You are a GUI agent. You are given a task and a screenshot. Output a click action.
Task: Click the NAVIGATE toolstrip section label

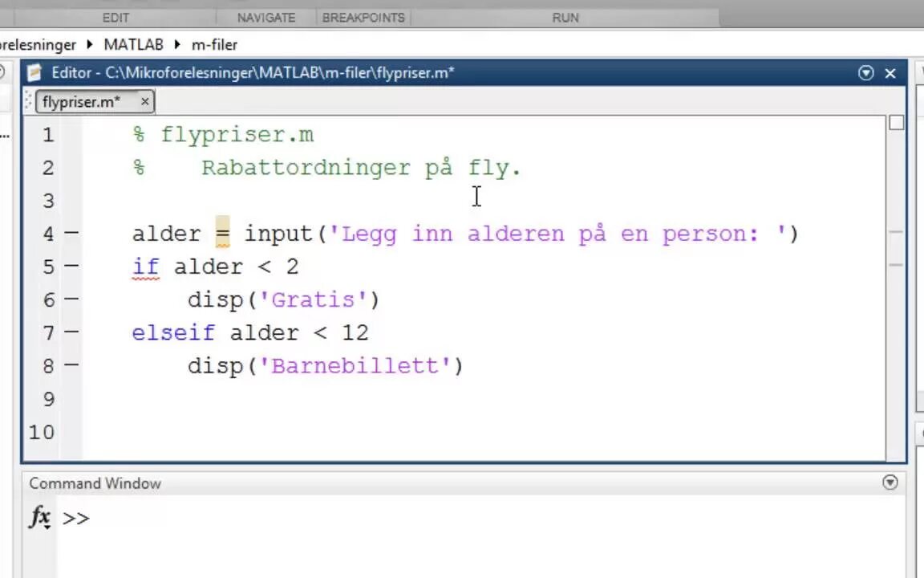pyautogui.click(x=266, y=18)
